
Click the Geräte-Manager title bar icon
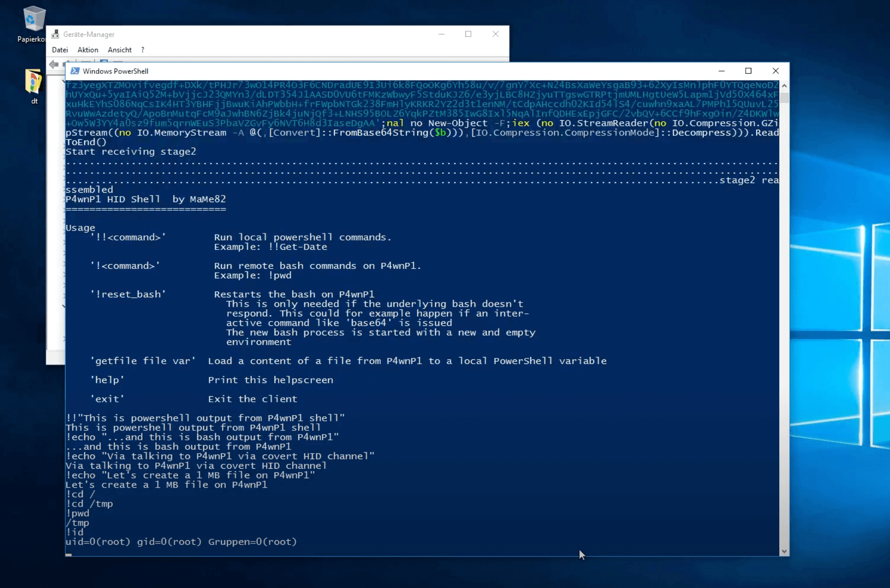pyautogui.click(x=55, y=34)
